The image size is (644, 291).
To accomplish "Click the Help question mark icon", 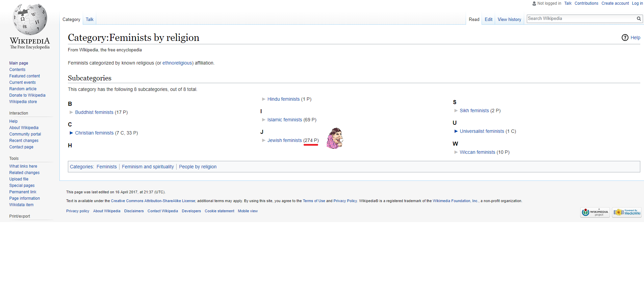I will tap(625, 38).
